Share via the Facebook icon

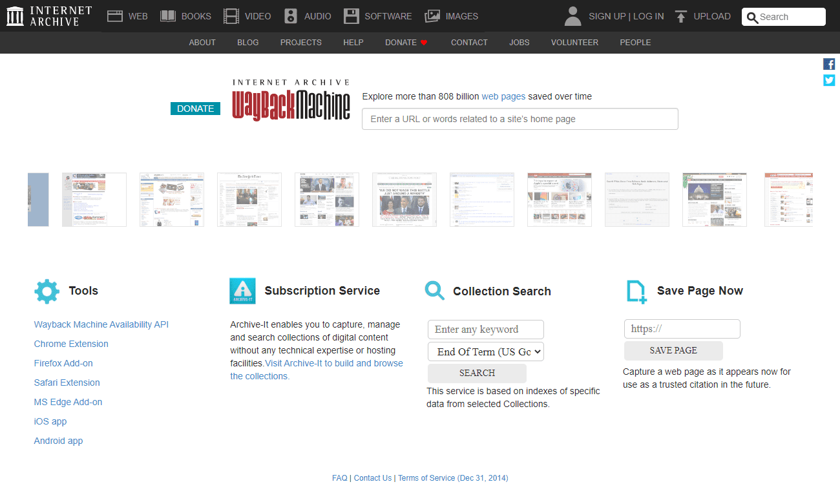(x=829, y=64)
